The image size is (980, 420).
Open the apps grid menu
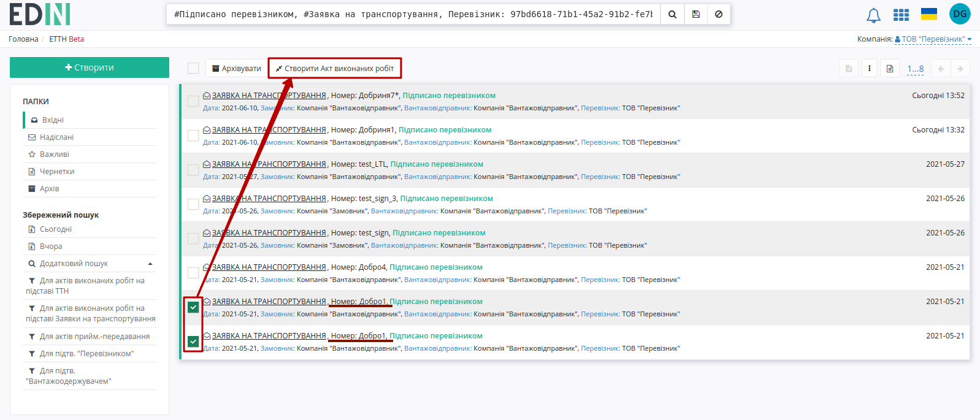click(x=901, y=15)
